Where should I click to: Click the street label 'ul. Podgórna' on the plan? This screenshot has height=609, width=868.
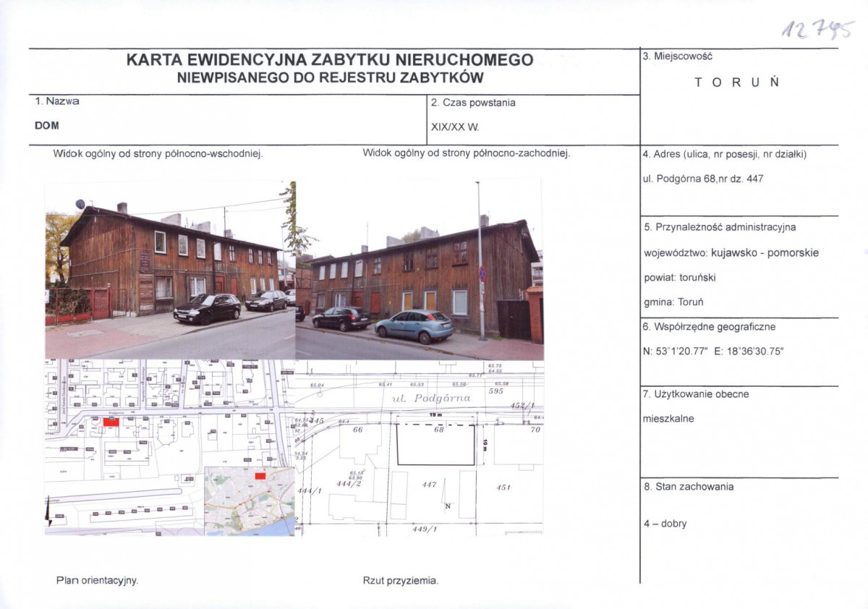coord(433,398)
